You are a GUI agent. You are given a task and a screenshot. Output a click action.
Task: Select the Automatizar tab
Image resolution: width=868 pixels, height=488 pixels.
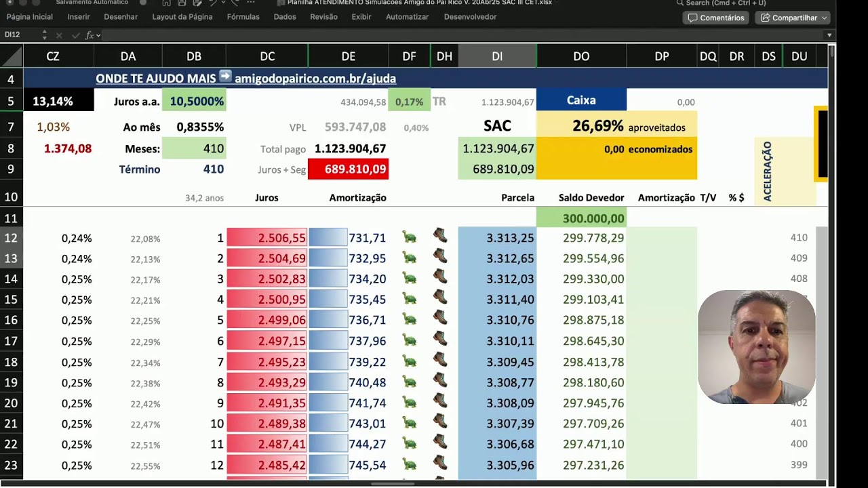pos(407,17)
